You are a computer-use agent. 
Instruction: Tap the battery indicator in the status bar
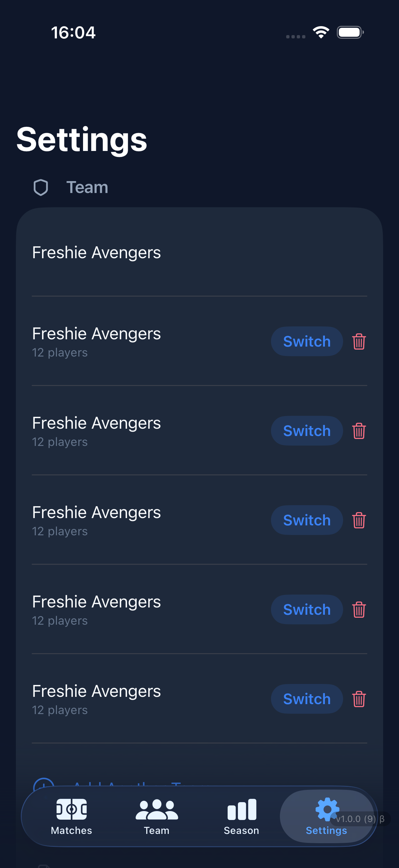(x=350, y=32)
